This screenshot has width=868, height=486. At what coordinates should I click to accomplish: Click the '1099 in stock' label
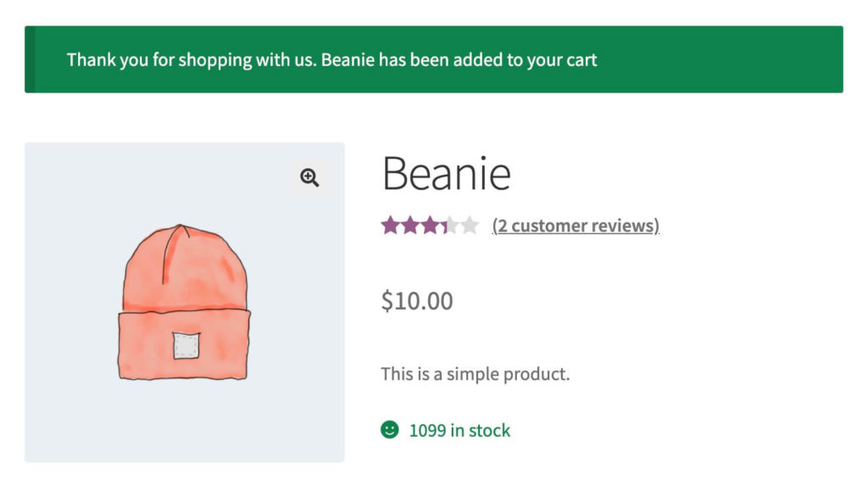coord(459,431)
